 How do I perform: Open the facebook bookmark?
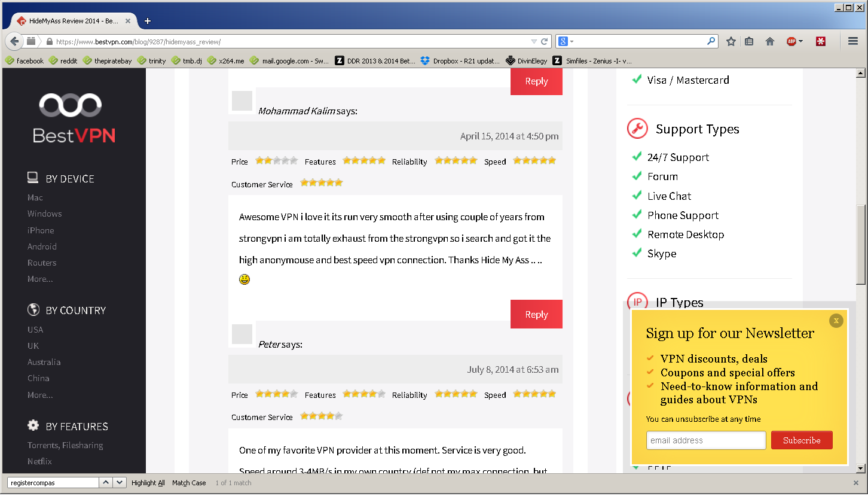click(x=25, y=60)
